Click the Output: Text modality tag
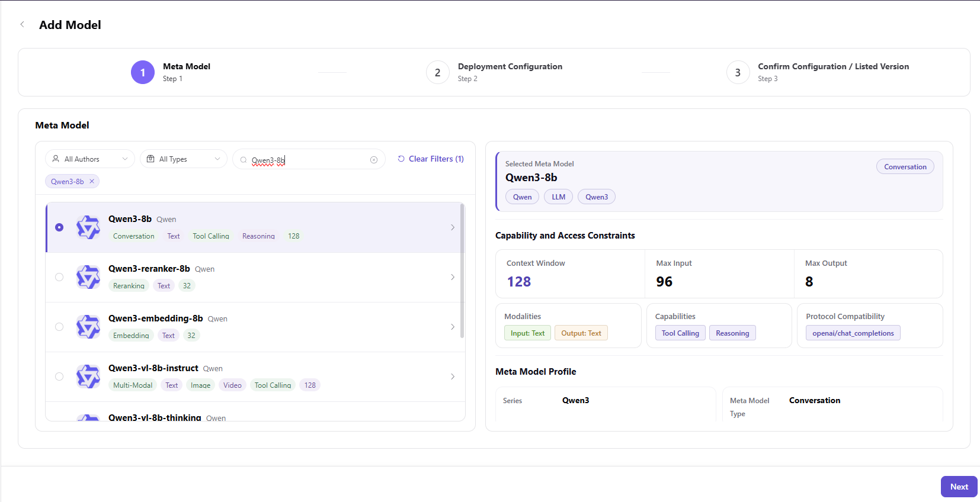Image resolution: width=980 pixels, height=502 pixels. coord(581,333)
